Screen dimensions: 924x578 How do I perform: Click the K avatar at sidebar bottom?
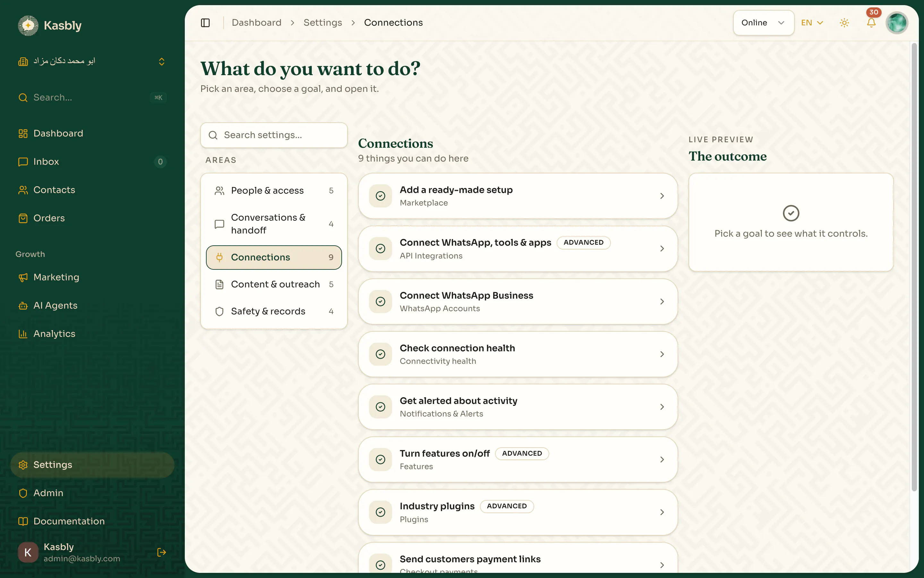coord(28,552)
